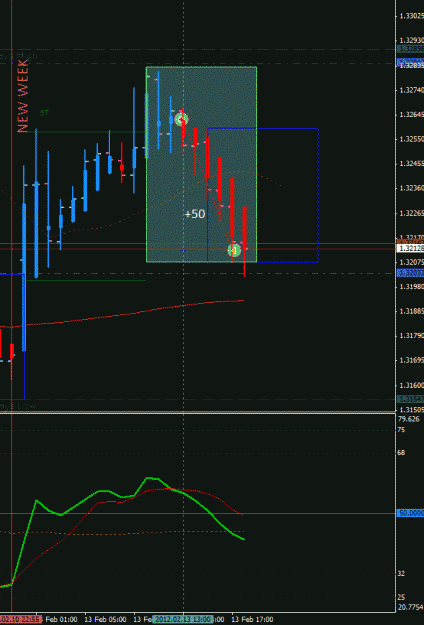This screenshot has height=625, width=424.
Task: Click the red 02.10 22:55 time marker tag
Action: 20,619
